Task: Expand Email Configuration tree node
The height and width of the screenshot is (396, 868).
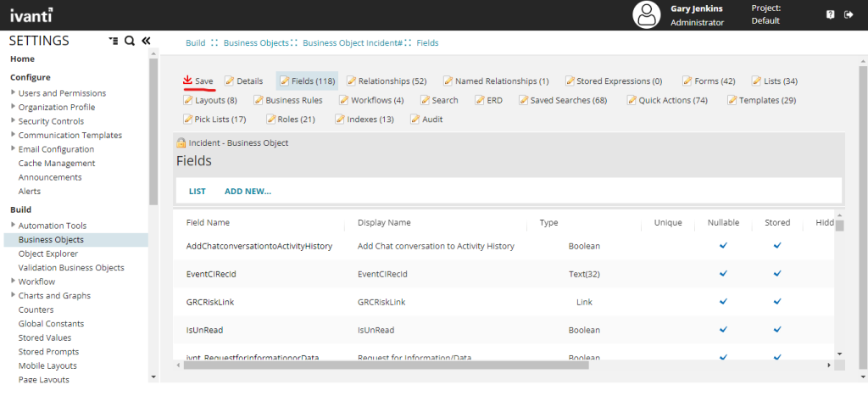Action: tap(14, 148)
